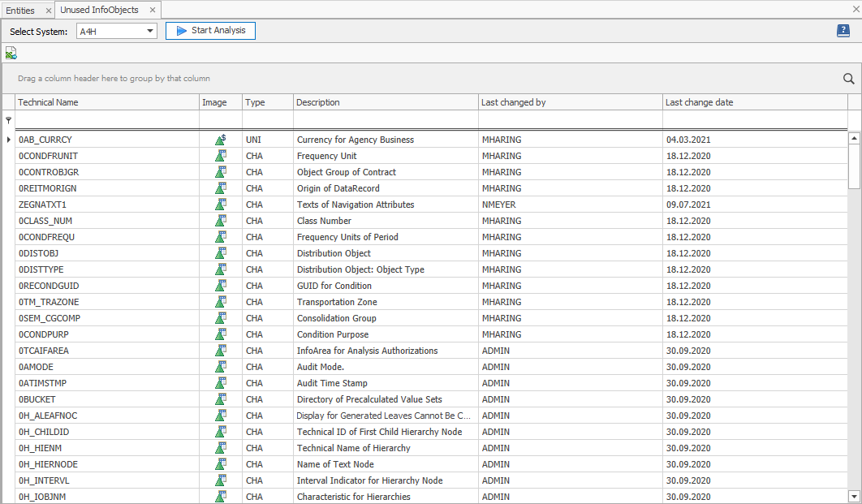This screenshot has height=504, width=862.
Task: Select the Unused InfoObjects tab
Action: coord(100,11)
